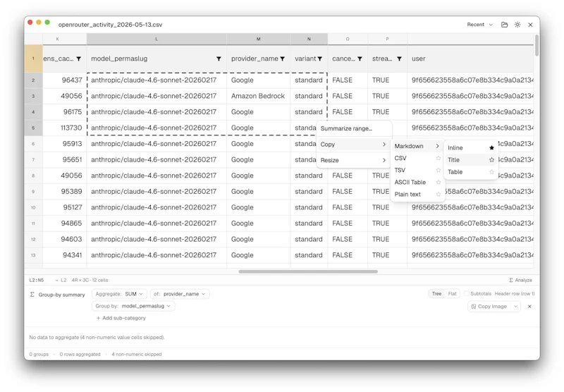Click the L2:N5 cell reference box
This screenshot has height=392, width=564.
[37, 280]
